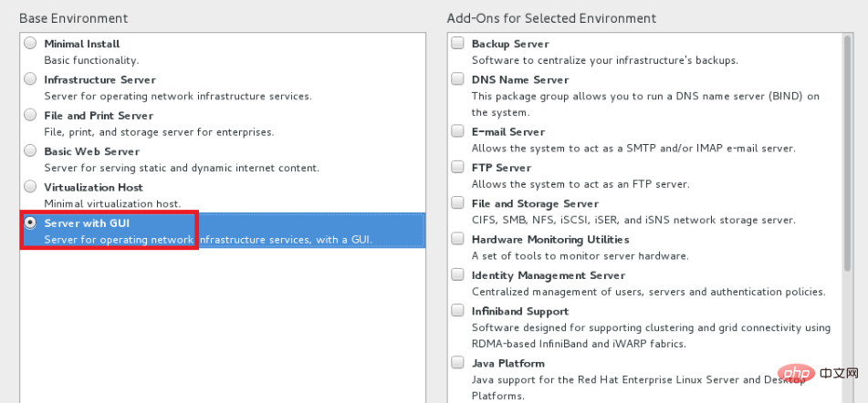The image size is (868, 403).
Task: Click the 'Infiniband Support' label
Action: (520, 311)
